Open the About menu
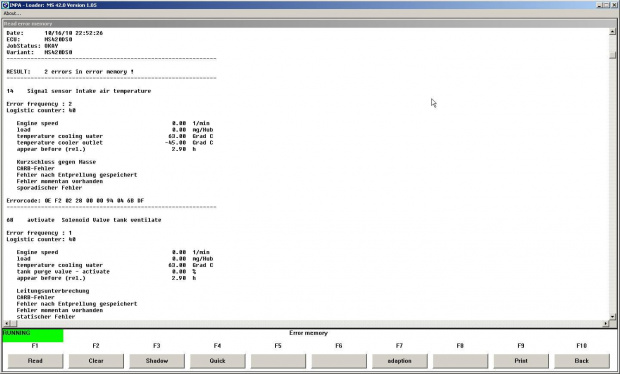This screenshot has width=620, height=374. [x=12, y=13]
